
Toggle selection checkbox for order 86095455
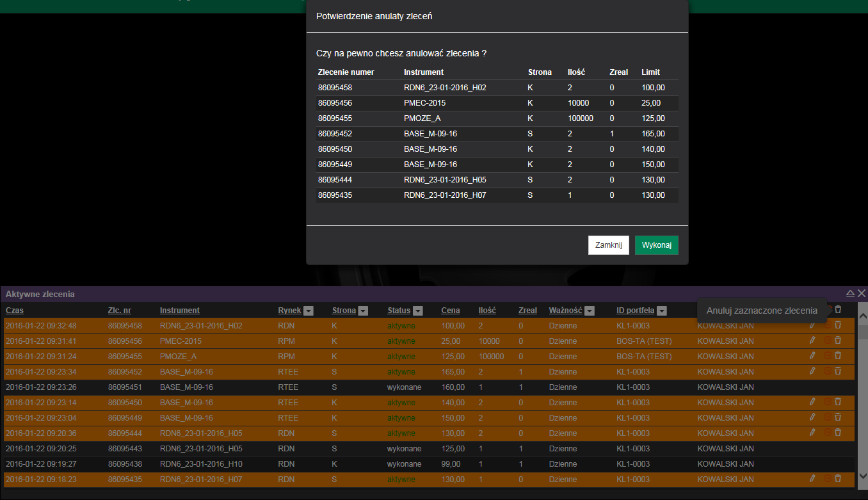coord(827,355)
